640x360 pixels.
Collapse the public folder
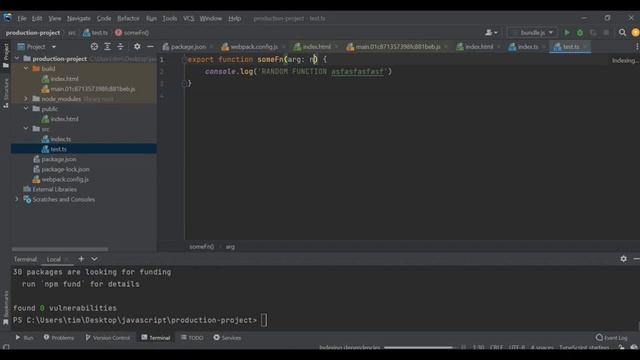[26, 109]
